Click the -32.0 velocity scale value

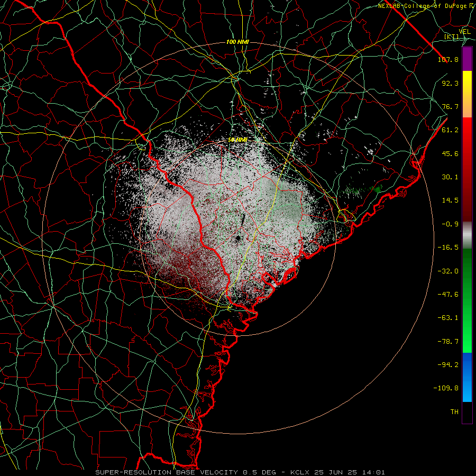tap(448, 271)
